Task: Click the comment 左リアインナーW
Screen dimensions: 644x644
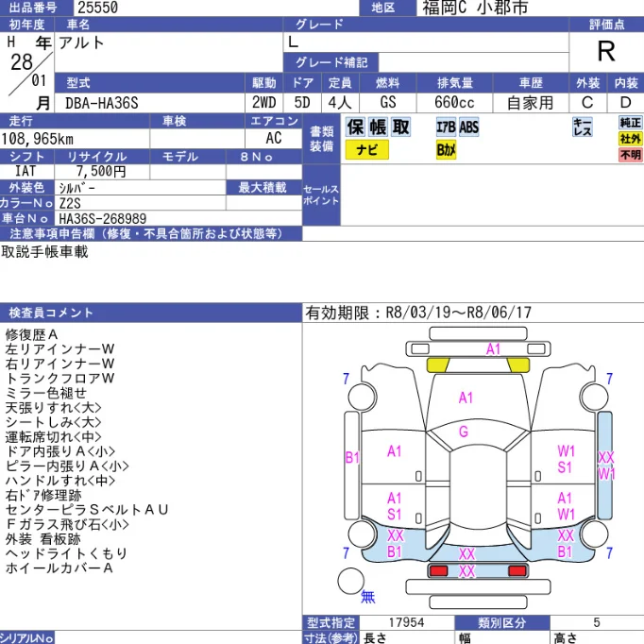Action: 60,349
